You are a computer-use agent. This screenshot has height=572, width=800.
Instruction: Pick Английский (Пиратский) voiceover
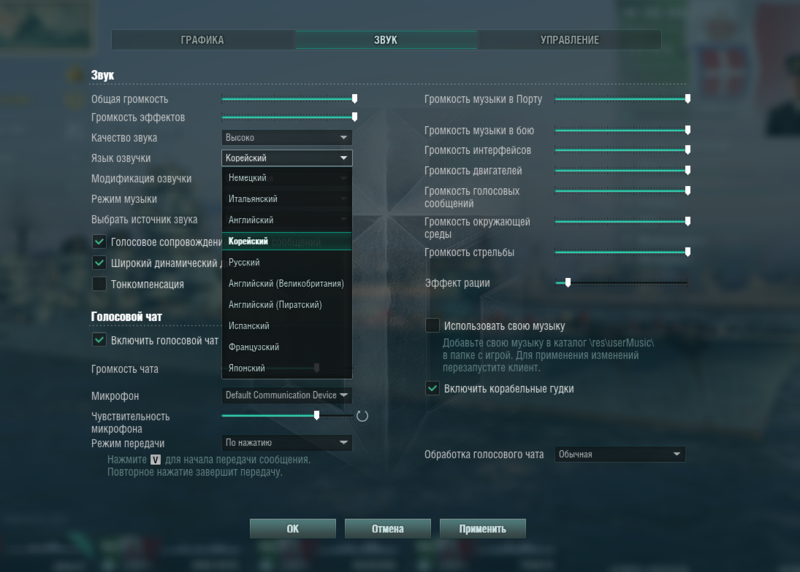(287, 305)
